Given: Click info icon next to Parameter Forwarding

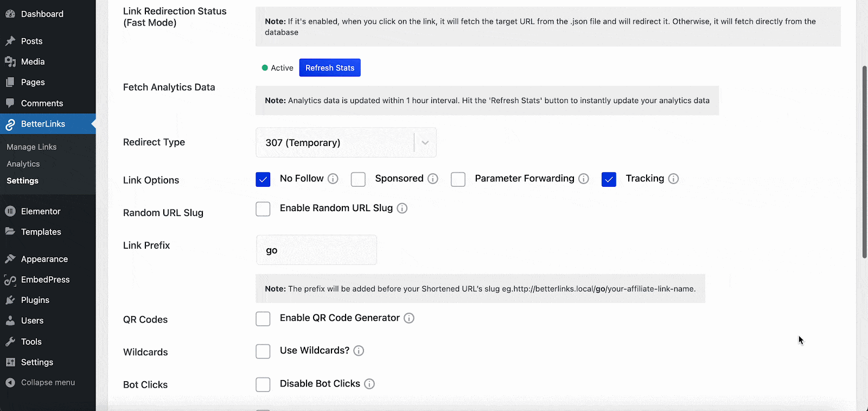Looking at the screenshot, I should coord(584,179).
